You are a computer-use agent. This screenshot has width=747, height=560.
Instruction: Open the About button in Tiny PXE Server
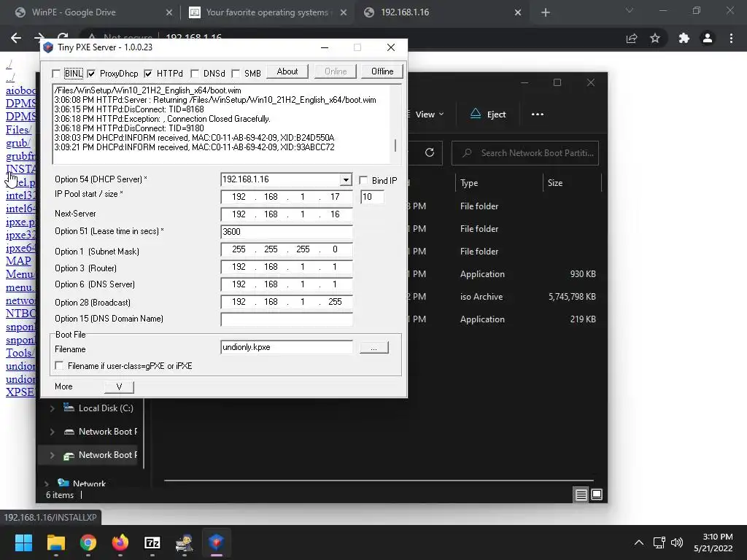(x=287, y=71)
